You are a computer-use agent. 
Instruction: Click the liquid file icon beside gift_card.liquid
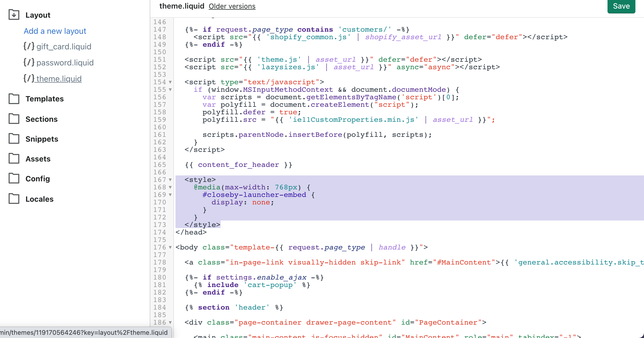29,46
